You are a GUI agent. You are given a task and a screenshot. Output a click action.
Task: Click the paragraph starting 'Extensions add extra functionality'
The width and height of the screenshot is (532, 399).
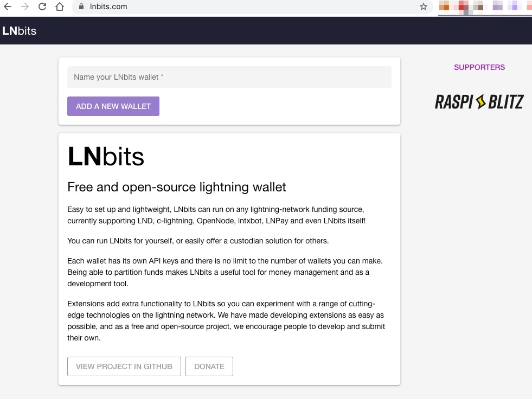coord(225,320)
